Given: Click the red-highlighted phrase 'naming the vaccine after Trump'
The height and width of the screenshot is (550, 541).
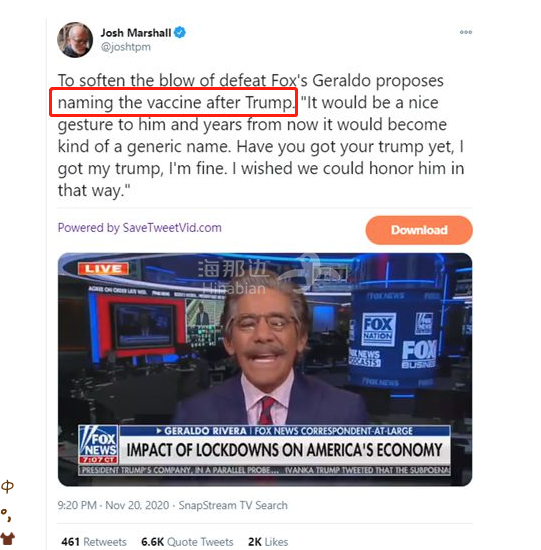Looking at the screenshot, I should coord(174,102).
